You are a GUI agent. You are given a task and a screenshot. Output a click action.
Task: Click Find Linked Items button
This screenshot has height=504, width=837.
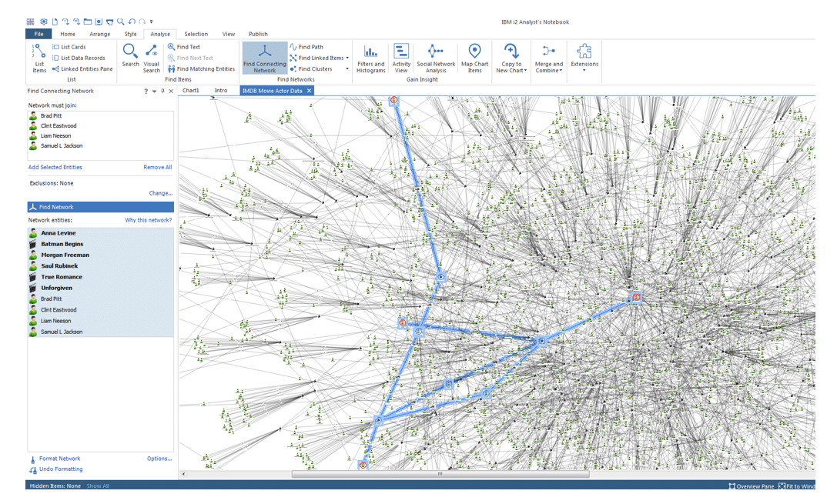click(x=316, y=58)
